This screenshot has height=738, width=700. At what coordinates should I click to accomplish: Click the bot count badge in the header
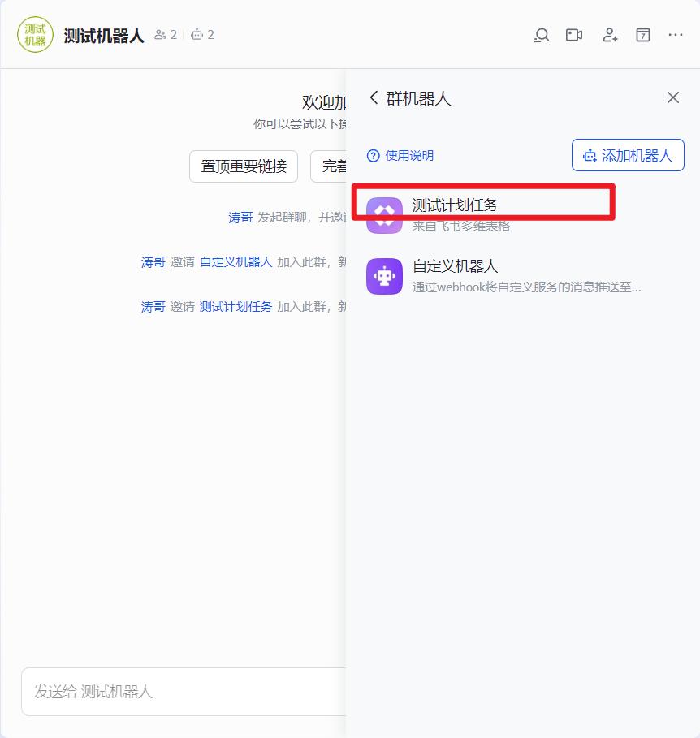point(199,35)
